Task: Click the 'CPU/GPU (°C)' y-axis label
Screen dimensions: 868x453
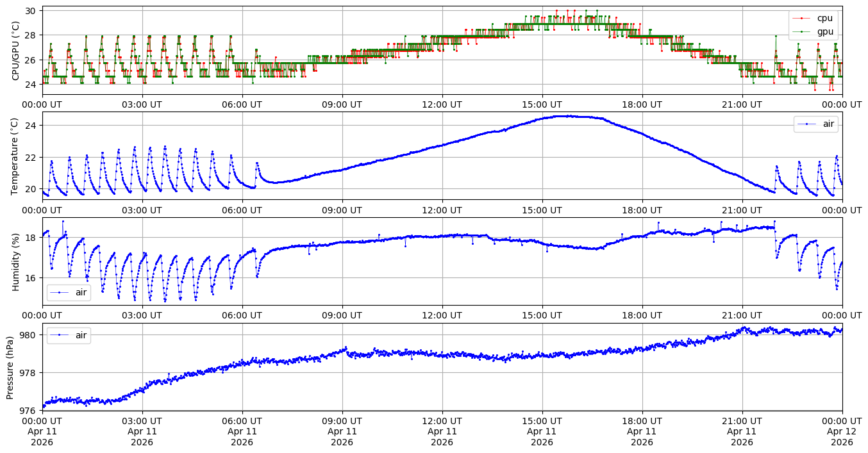Action: (16, 51)
